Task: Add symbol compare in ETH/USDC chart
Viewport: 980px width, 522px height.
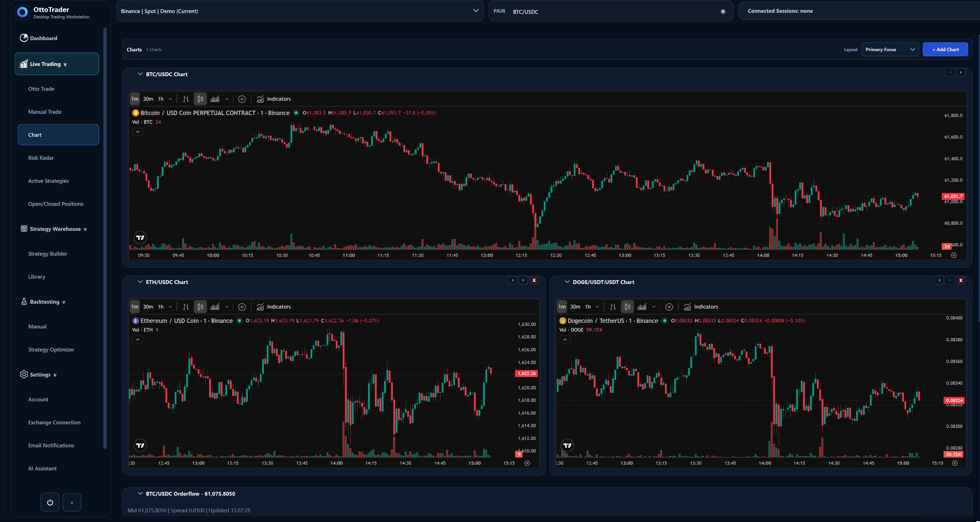Action: click(242, 307)
